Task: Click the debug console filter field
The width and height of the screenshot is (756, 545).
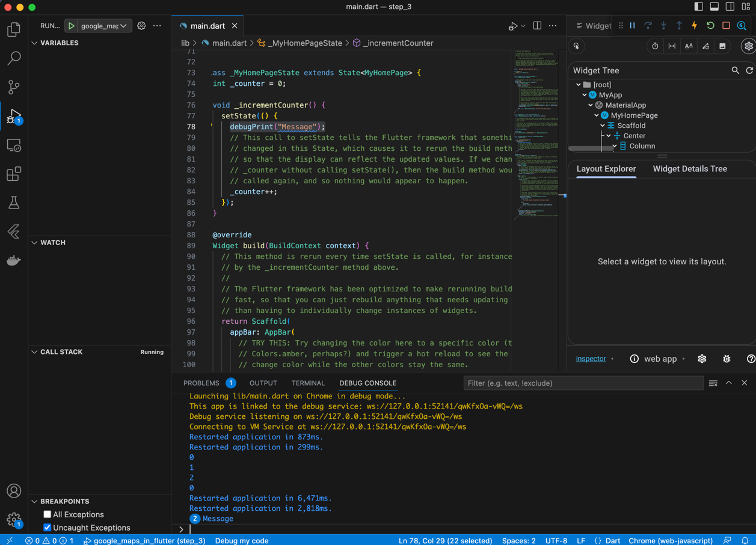Action: coord(583,383)
